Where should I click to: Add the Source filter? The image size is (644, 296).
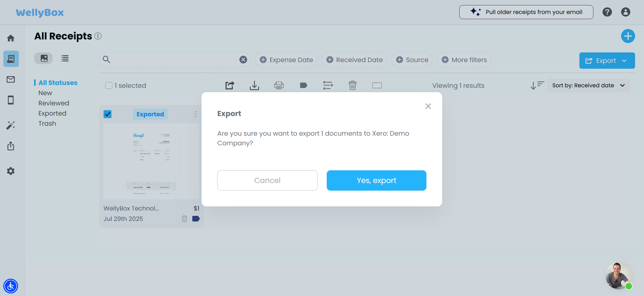(x=412, y=60)
